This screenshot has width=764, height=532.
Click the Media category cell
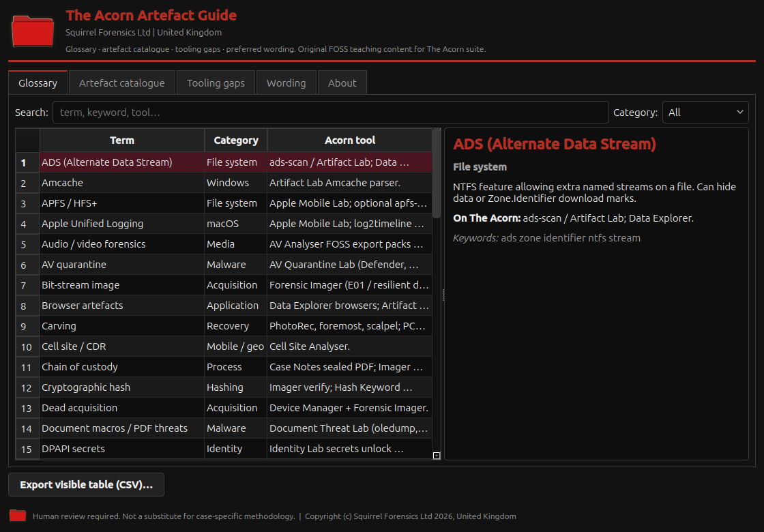(x=236, y=244)
